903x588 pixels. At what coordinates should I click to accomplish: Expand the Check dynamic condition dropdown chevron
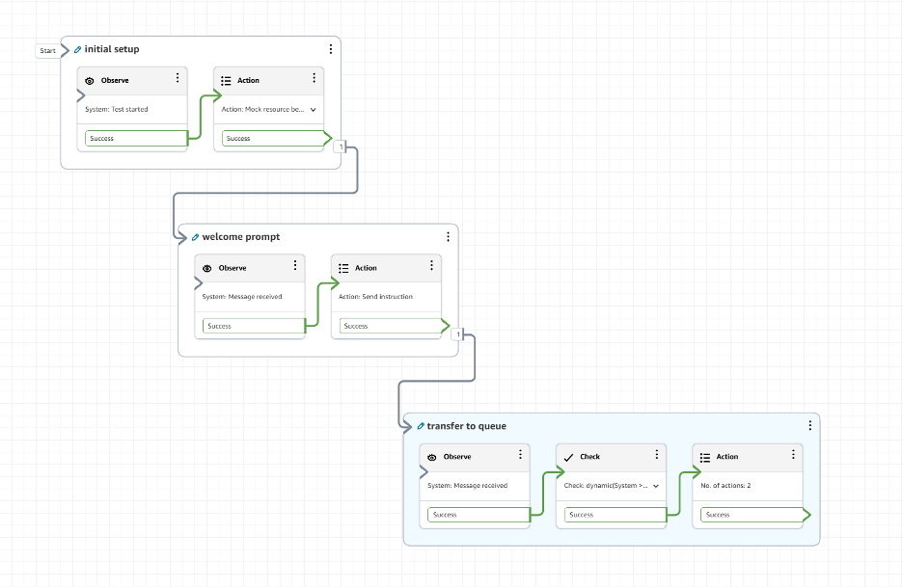point(656,486)
